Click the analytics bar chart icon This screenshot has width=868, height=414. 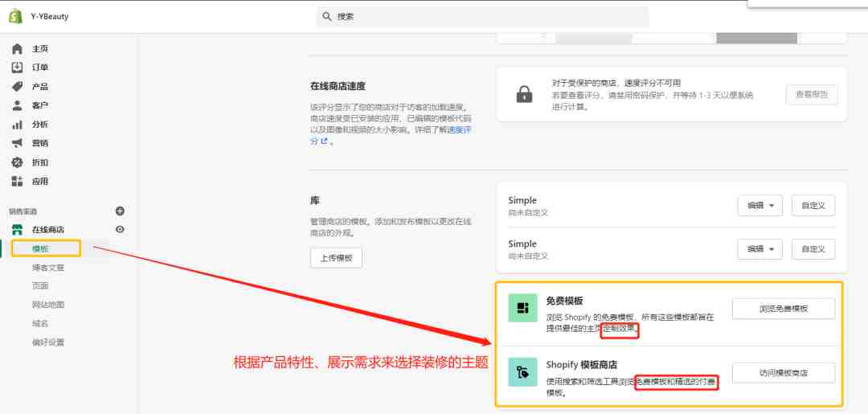tap(17, 125)
